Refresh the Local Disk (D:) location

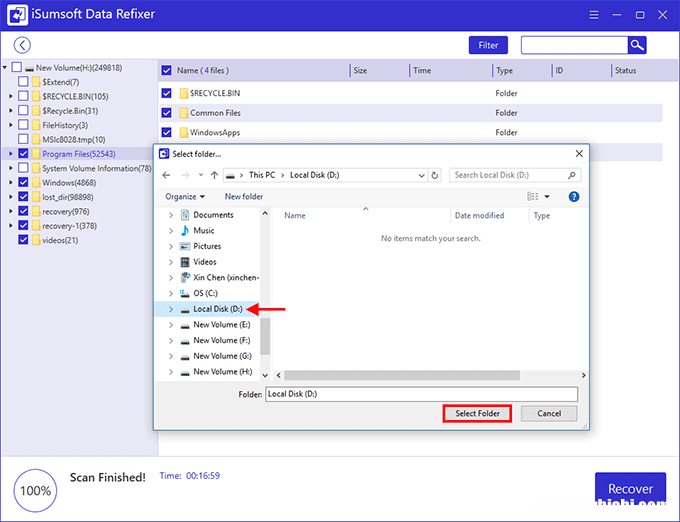click(x=435, y=175)
